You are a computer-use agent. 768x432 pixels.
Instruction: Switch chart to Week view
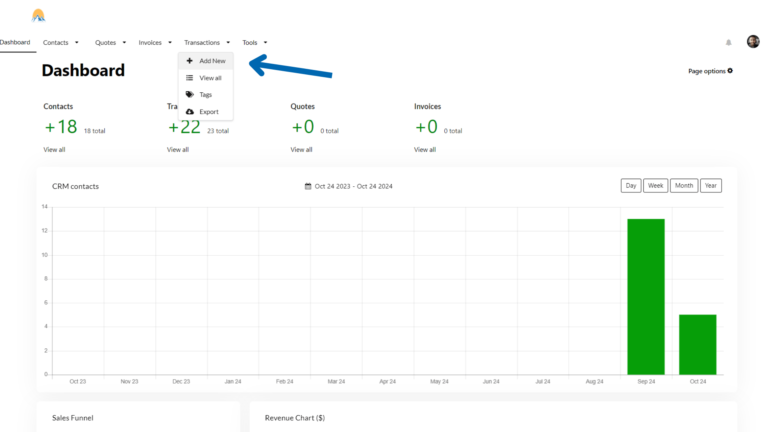coord(656,186)
